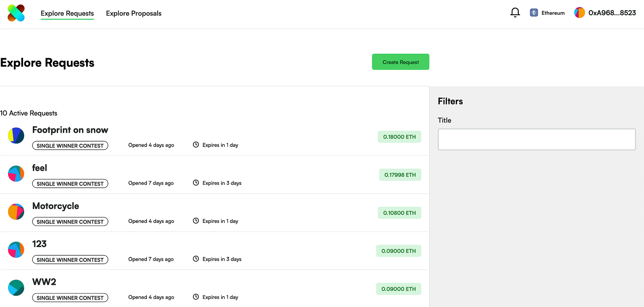644x307 pixels.
Task: Click the wallet avatar icon
Action: coord(580,13)
